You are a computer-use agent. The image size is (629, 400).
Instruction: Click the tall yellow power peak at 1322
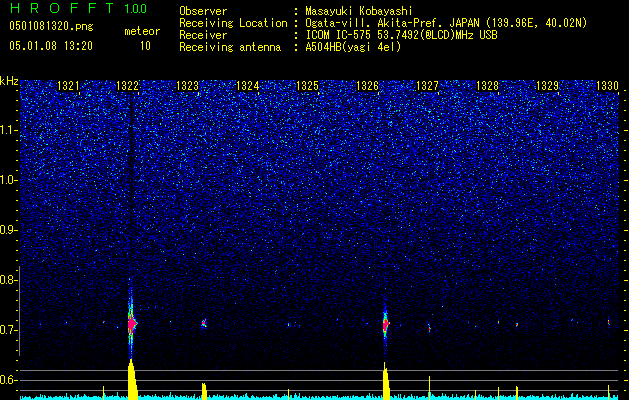tap(132, 380)
